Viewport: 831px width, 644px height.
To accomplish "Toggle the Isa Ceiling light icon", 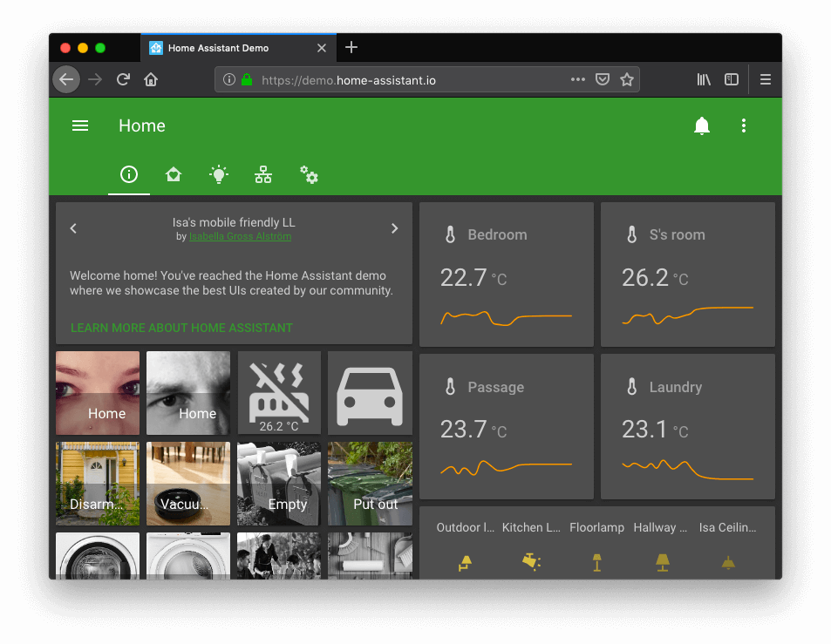I will [x=728, y=563].
